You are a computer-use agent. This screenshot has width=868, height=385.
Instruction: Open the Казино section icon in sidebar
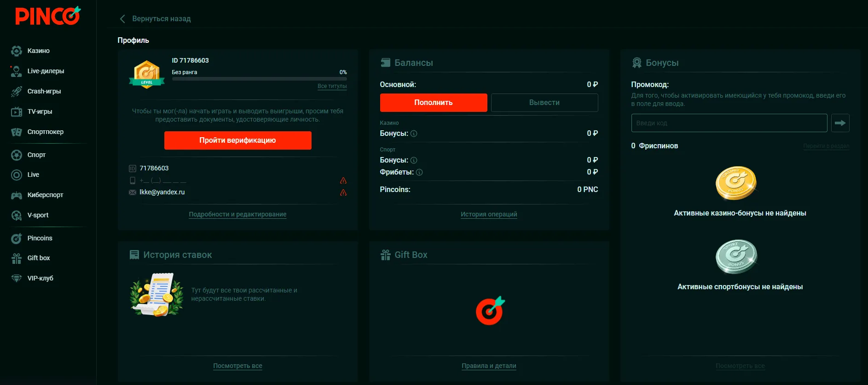(17, 51)
